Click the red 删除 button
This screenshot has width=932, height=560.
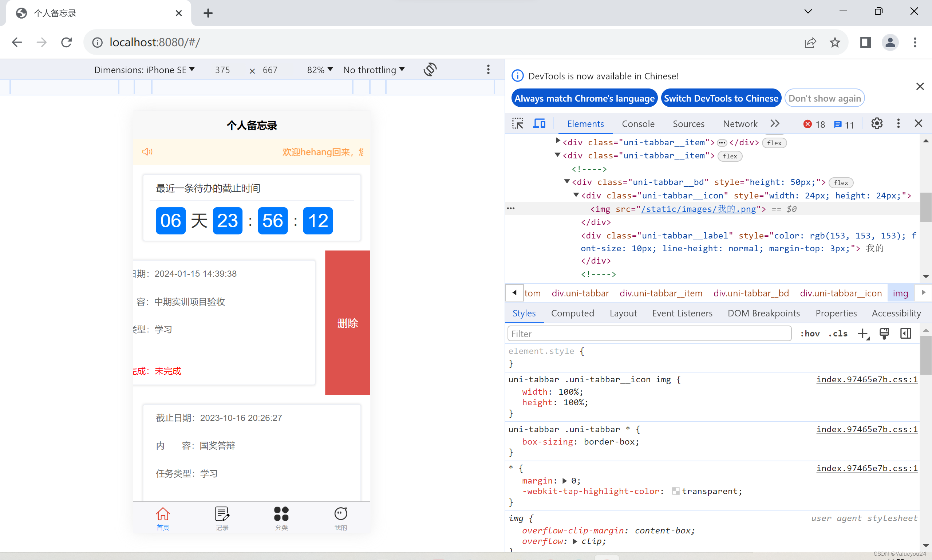(348, 323)
